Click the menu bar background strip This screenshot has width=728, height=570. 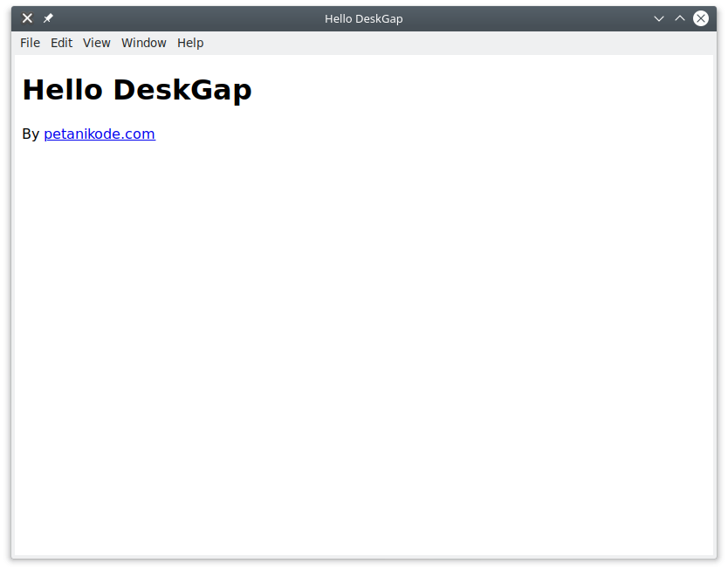[x=393, y=42]
